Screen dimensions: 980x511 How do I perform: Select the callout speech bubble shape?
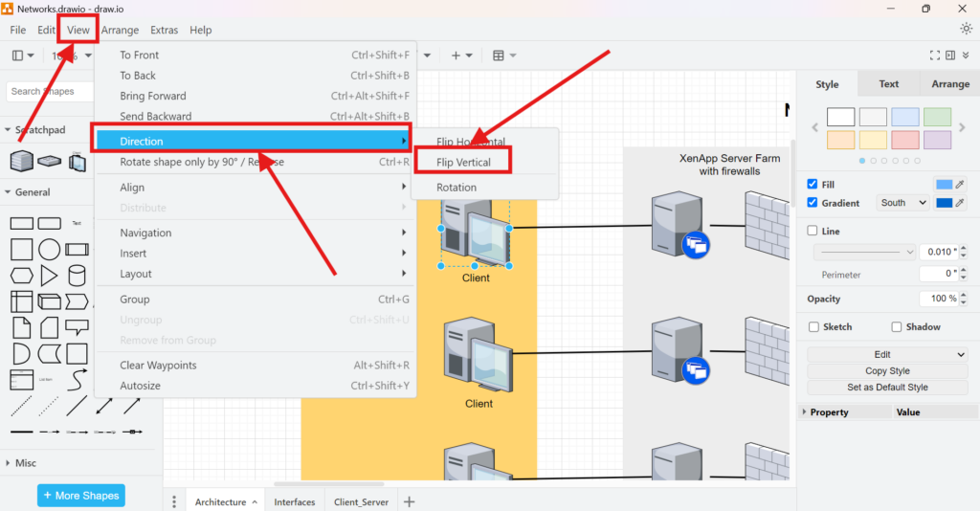77,326
